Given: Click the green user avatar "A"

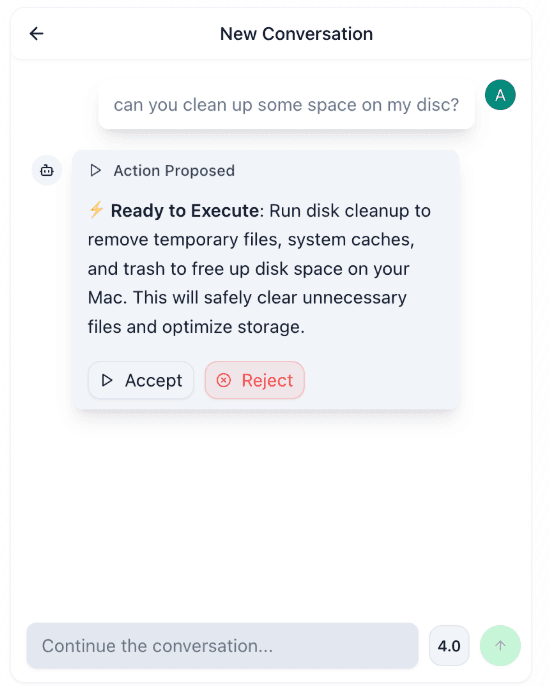Looking at the screenshot, I should pyautogui.click(x=500, y=94).
